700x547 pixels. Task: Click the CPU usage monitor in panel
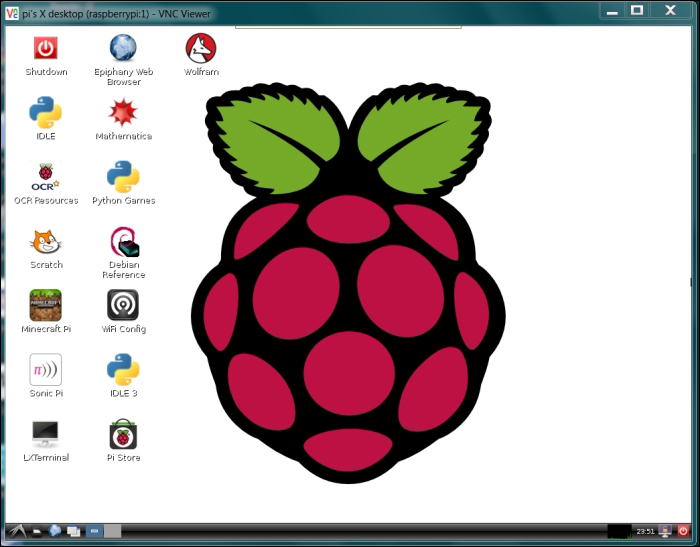click(x=620, y=531)
